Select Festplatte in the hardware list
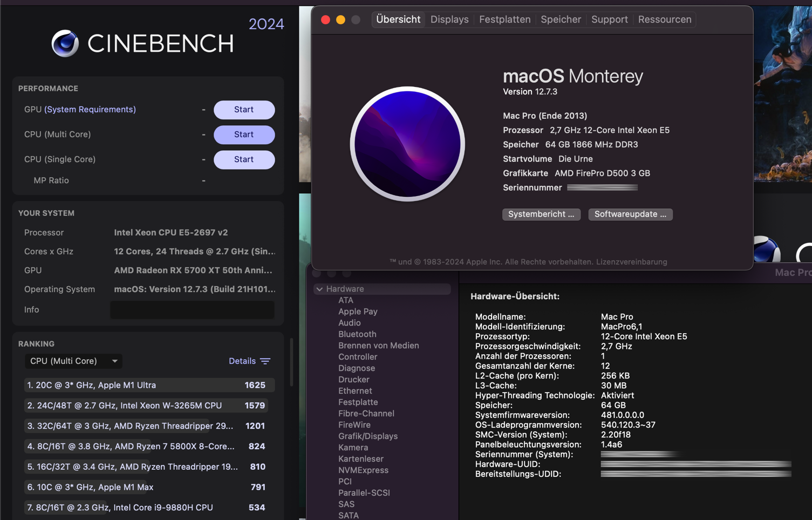Image resolution: width=812 pixels, height=520 pixels. pyautogui.click(x=358, y=402)
